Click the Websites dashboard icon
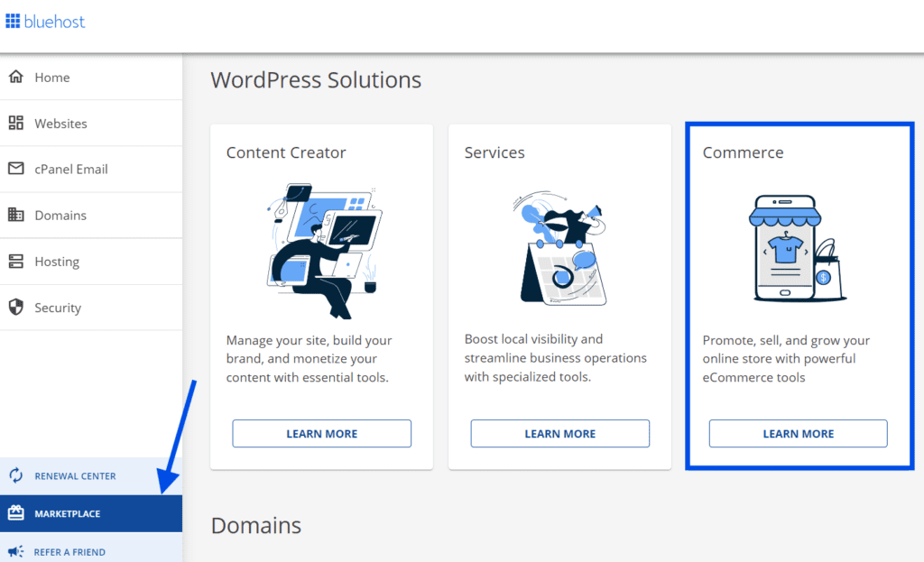The image size is (924, 562). click(x=16, y=123)
